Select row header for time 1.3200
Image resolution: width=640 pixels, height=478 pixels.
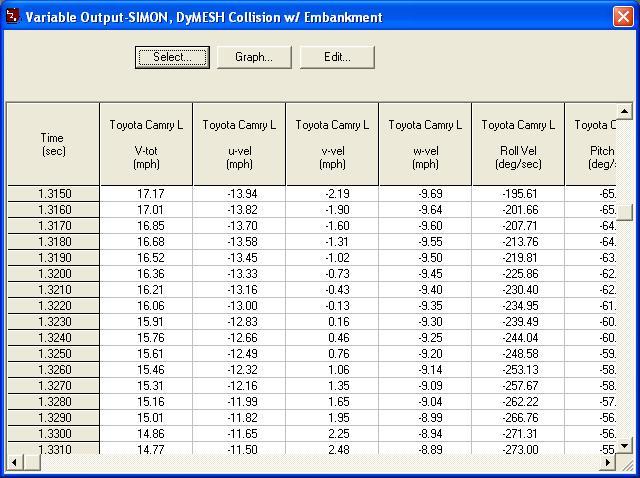[x=53, y=274]
